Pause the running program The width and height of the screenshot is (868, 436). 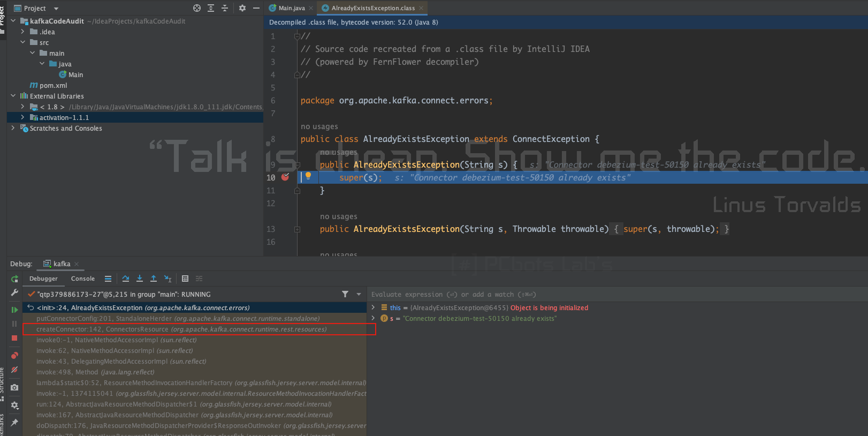click(x=14, y=324)
